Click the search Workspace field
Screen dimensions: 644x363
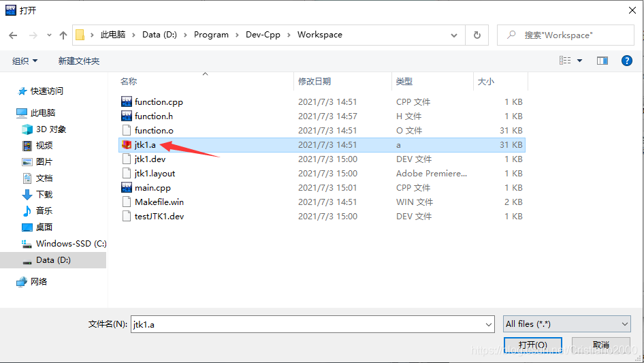click(566, 35)
